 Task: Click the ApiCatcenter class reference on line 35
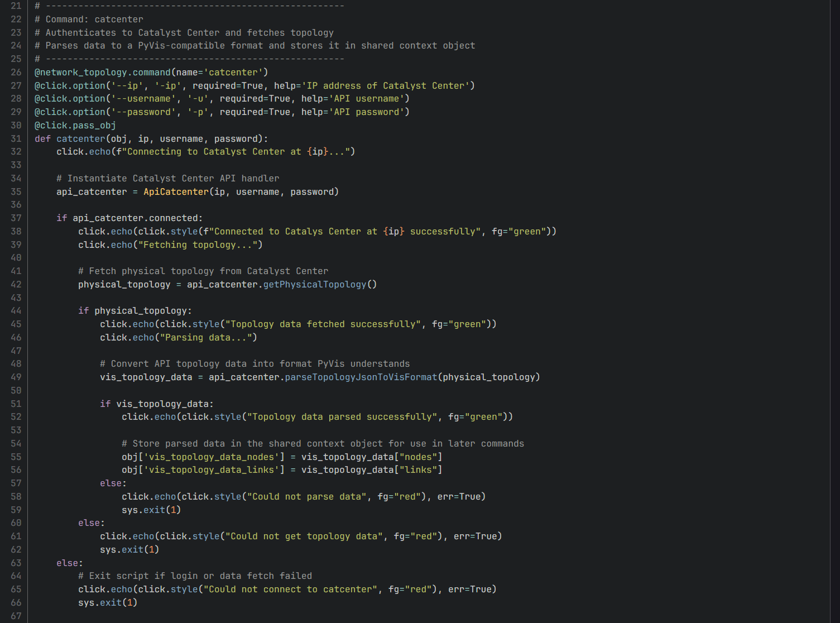pos(176,191)
